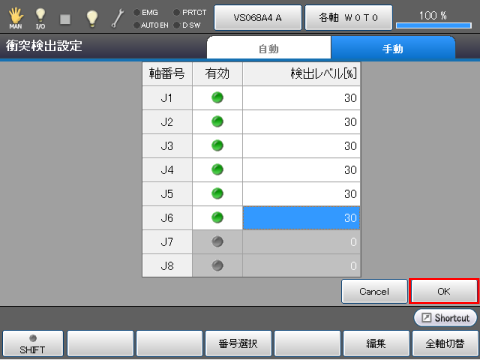Click the J3 axis row label

coord(167,146)
